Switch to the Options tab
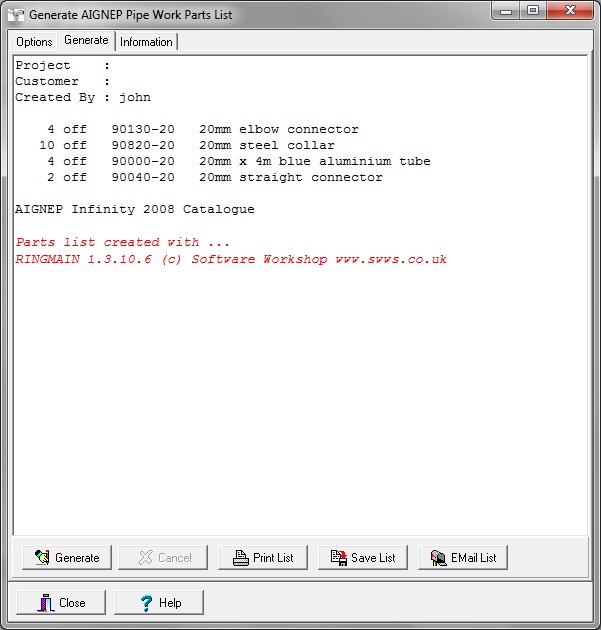This screenshot has height=630, width=601. click(x=34, y=42)
